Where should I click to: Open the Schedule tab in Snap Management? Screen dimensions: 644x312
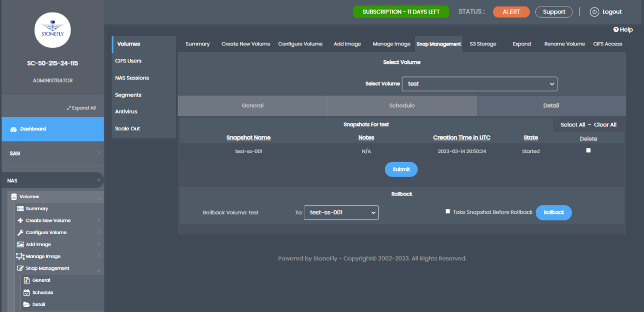(401, 106)
